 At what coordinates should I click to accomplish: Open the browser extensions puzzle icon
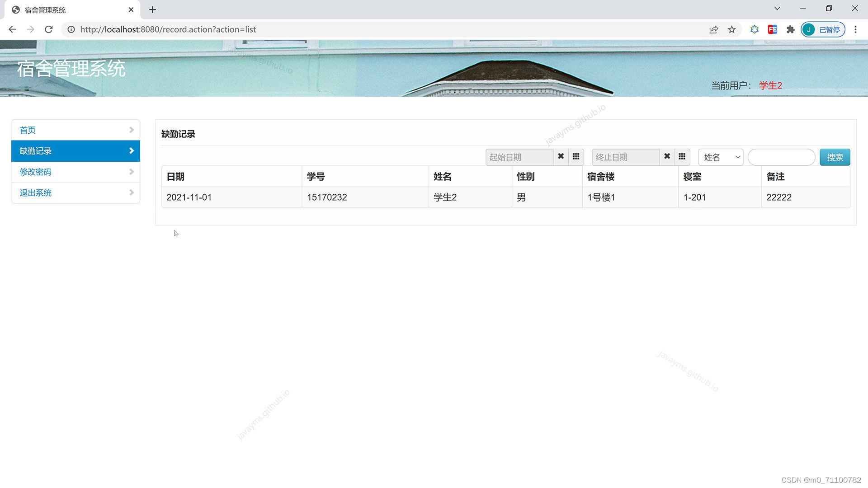[790, 29]
